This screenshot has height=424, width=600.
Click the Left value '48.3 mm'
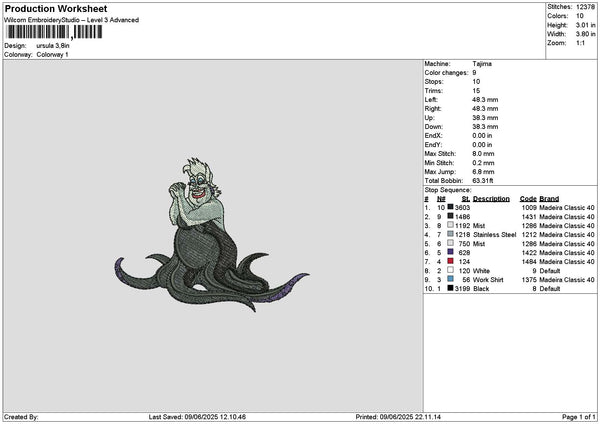coord(485,100)
